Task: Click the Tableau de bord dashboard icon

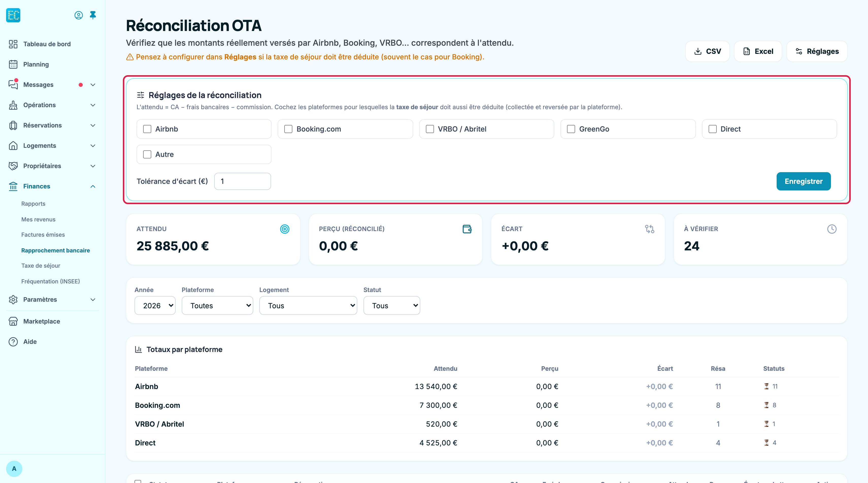Action: (13, 44)
